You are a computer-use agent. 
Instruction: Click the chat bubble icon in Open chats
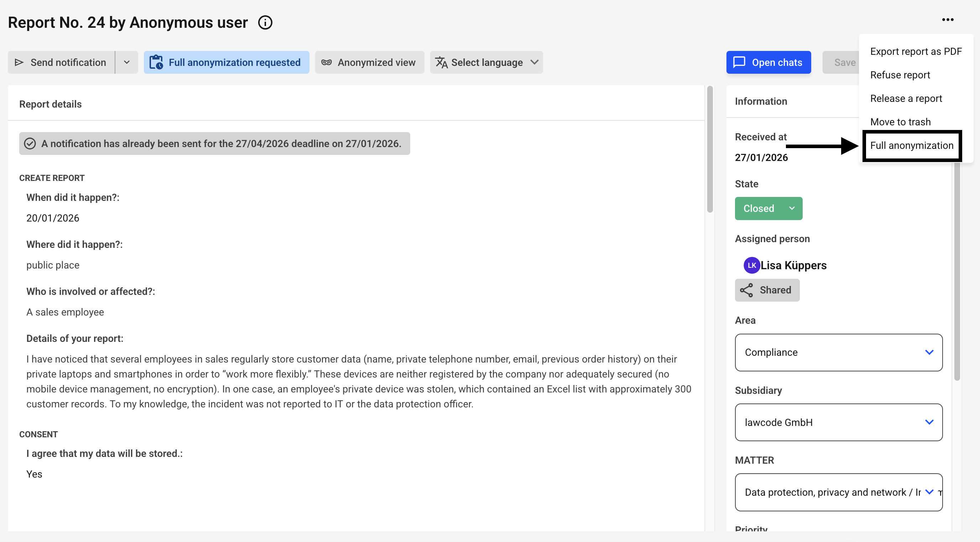[x=739, y=62]
